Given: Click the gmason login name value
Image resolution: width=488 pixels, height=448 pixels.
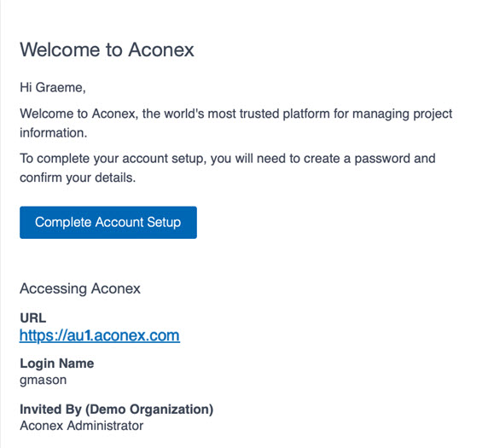Looking at the screenshot, I should pyautogui.click(x=43, y=380).
